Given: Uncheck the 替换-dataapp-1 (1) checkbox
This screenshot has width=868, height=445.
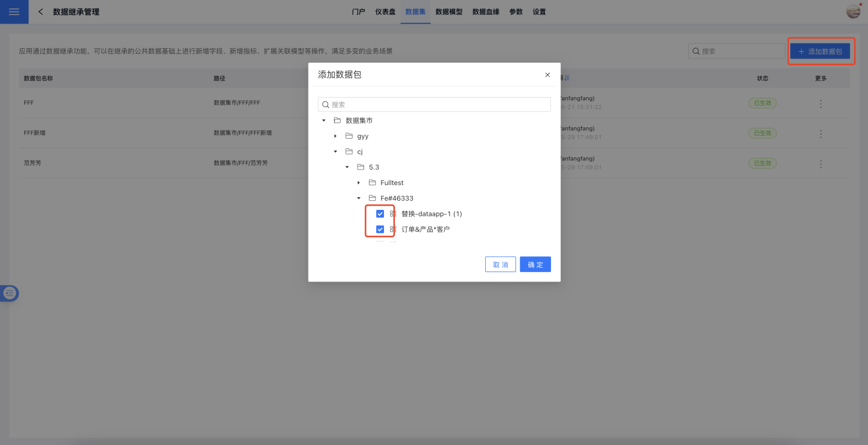Looking at the screenshot, I should point(380,214).
